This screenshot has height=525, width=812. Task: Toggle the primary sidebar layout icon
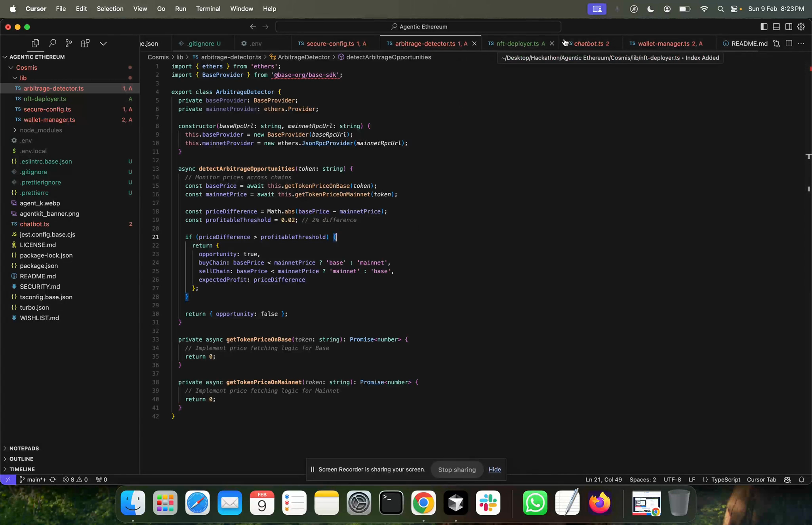tap(764, 27)
